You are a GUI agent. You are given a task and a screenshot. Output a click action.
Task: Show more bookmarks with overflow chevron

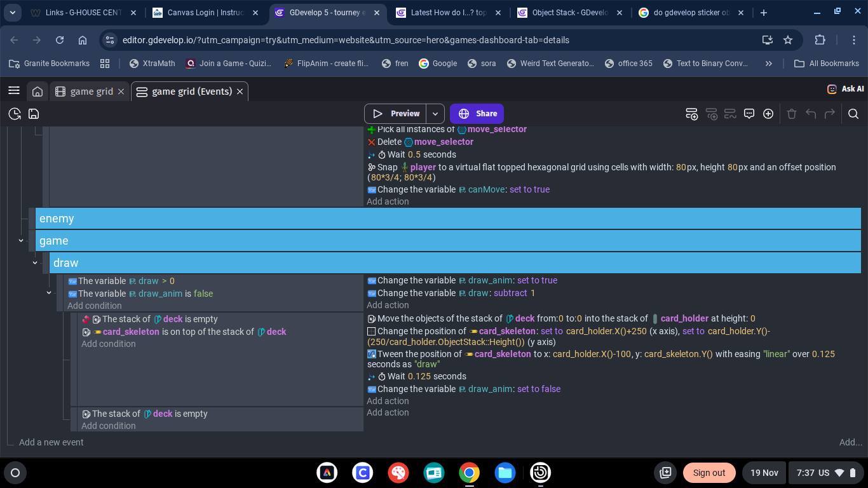point(769,64)
